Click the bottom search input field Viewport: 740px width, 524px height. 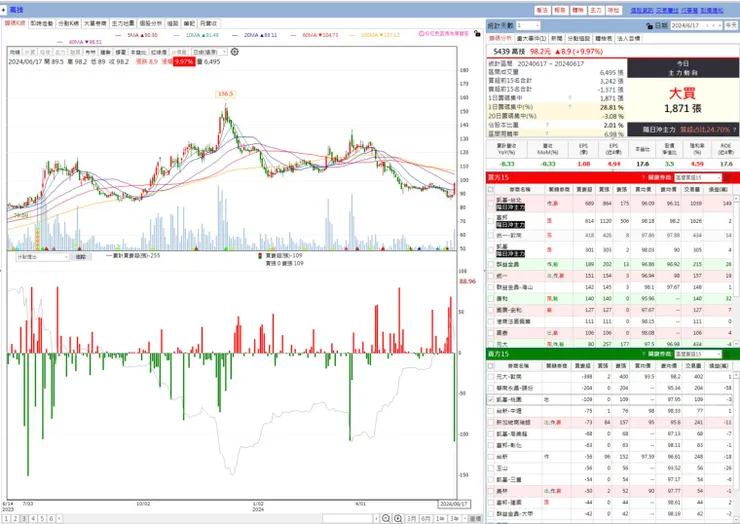[348, 519]
